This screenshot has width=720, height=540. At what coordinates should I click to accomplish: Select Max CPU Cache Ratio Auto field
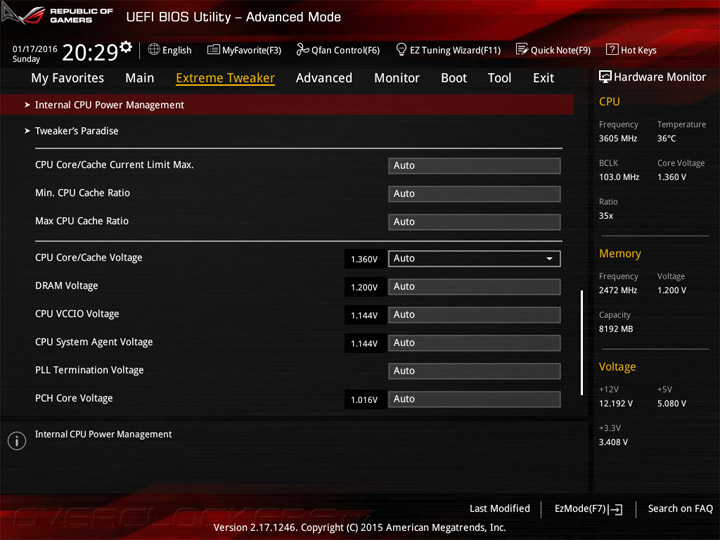pos(474,222)
